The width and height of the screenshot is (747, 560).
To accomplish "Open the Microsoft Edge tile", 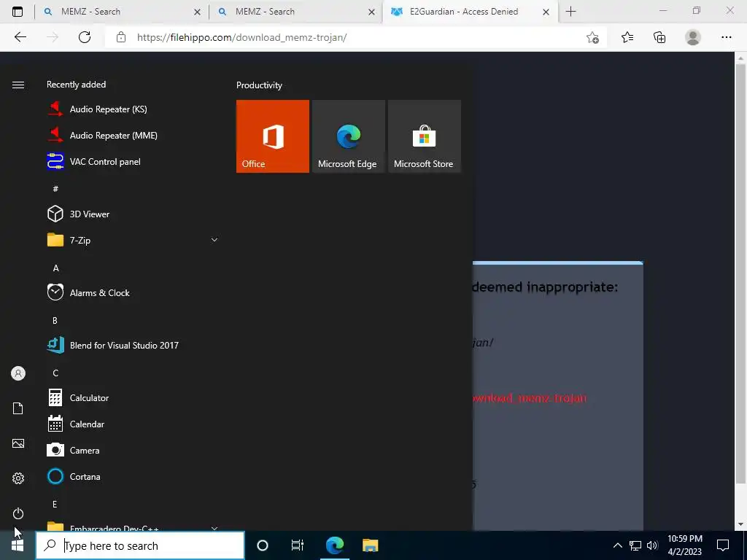I will [x=348, y=136].
